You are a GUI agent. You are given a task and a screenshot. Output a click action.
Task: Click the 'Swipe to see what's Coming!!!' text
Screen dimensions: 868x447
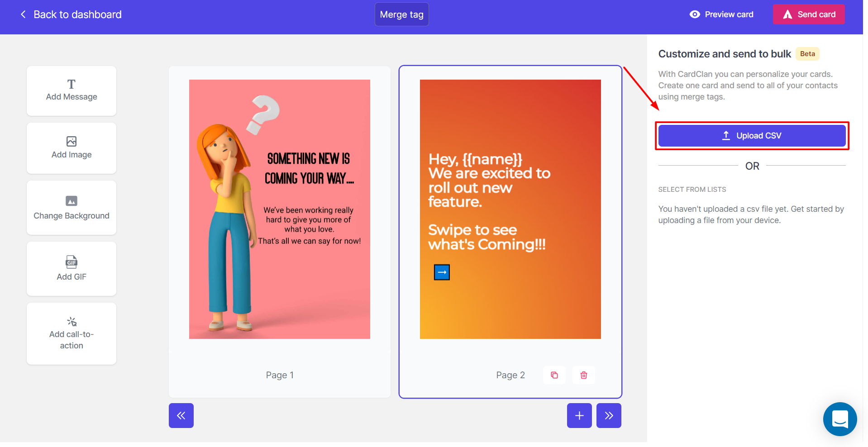point(487,237)
